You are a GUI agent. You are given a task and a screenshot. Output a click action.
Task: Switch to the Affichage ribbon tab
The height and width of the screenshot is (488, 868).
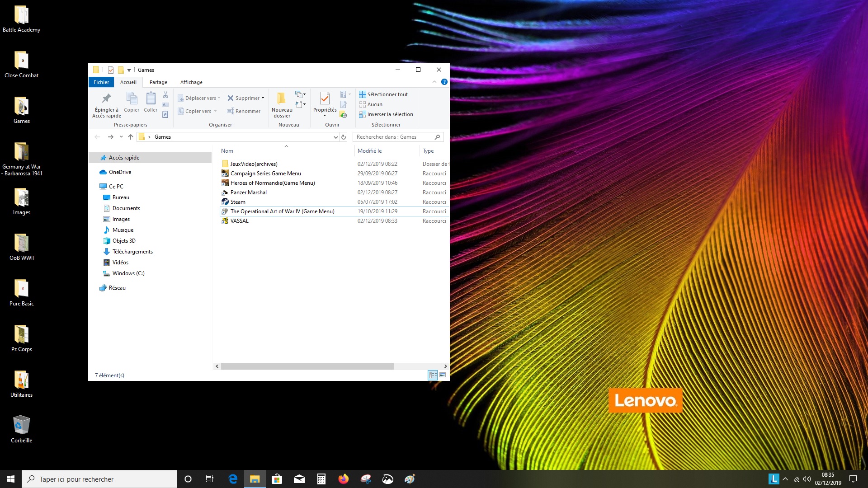coord(191,82)
